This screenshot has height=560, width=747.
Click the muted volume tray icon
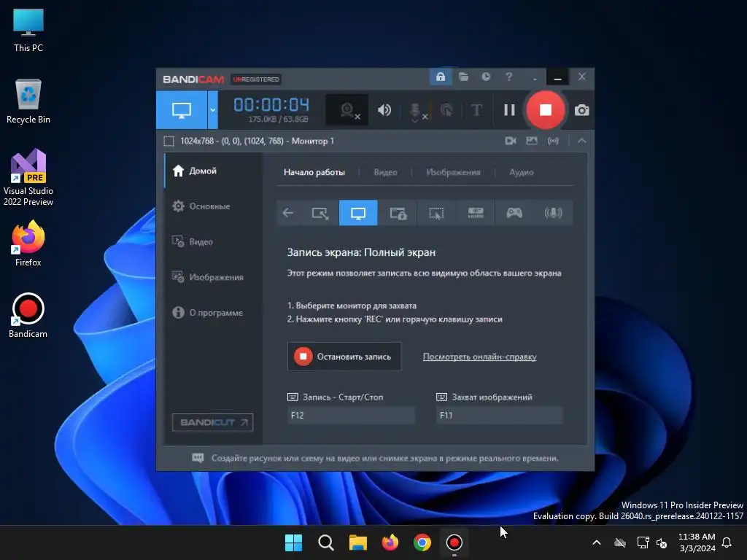(x=662, y=542)
